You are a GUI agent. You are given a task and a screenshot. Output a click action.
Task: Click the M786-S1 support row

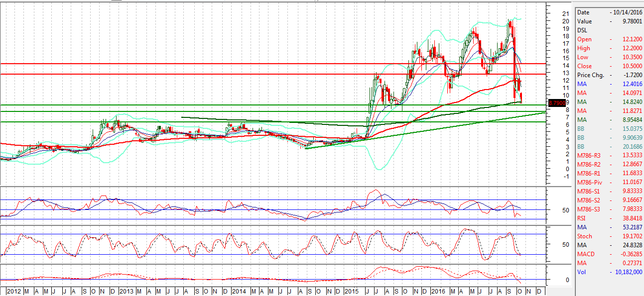(610, 192)
